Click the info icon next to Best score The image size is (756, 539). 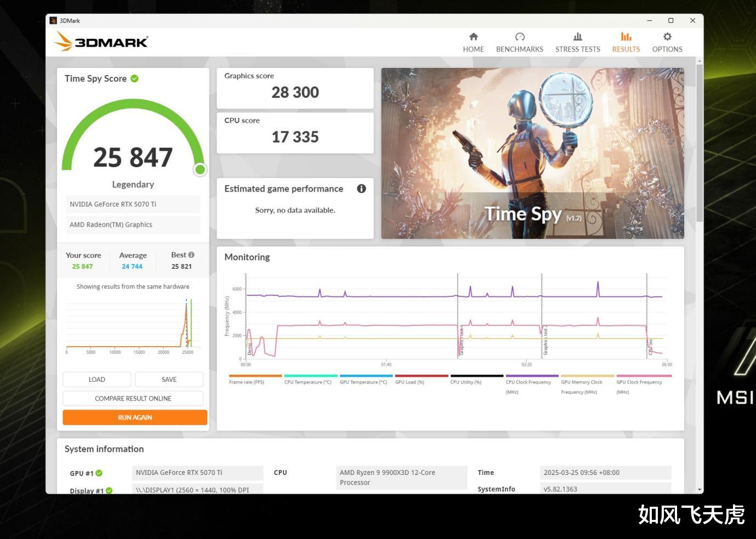[191, 255]
